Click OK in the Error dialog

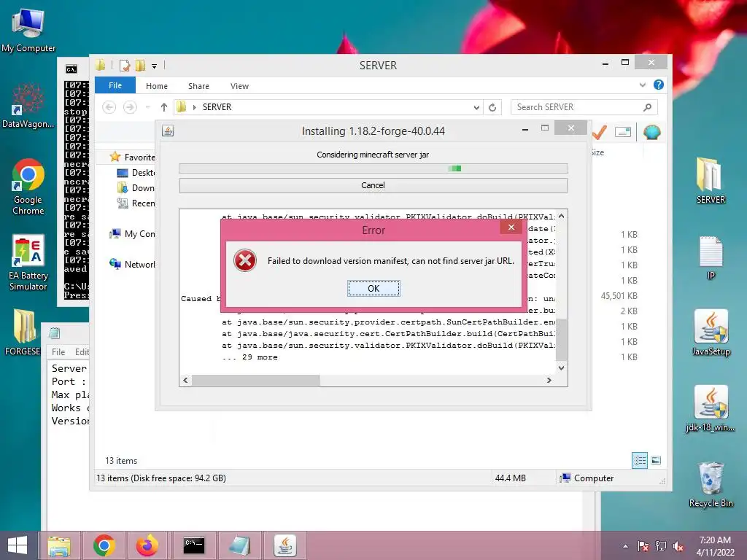(373, 288)
